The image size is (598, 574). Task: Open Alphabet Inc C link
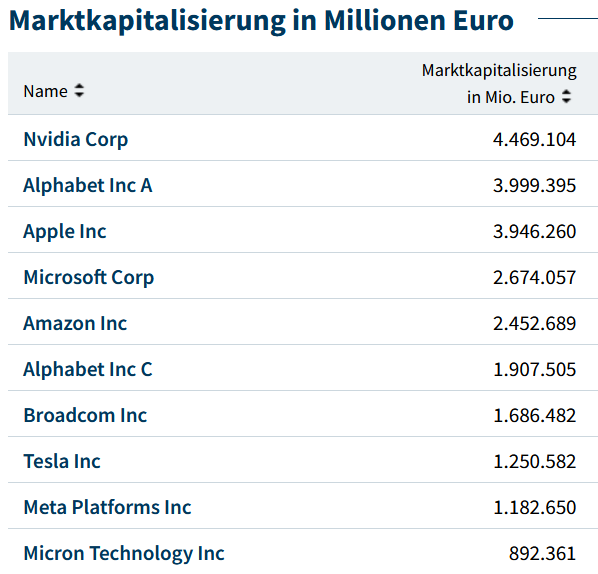click(88, 369)
